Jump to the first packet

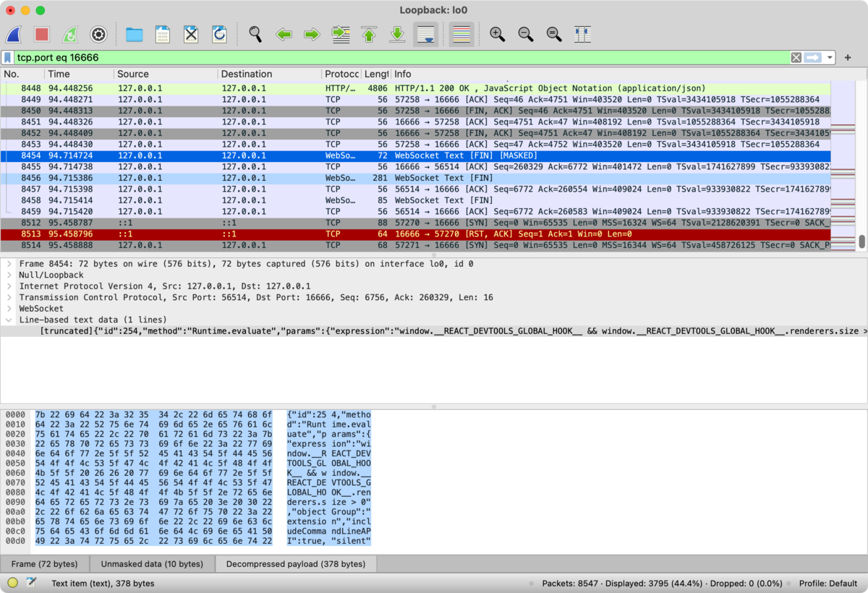click(x=369, y=34)
